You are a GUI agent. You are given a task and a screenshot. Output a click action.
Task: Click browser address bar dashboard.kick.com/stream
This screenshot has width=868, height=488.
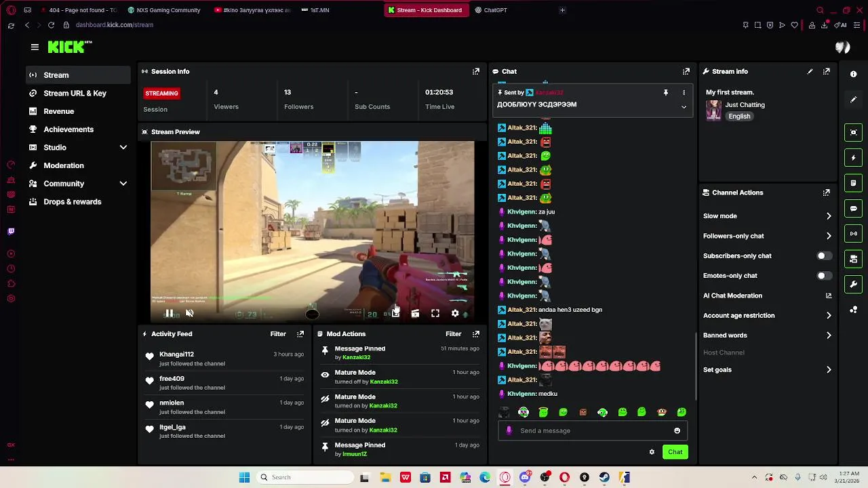click(x=115, y=25)
